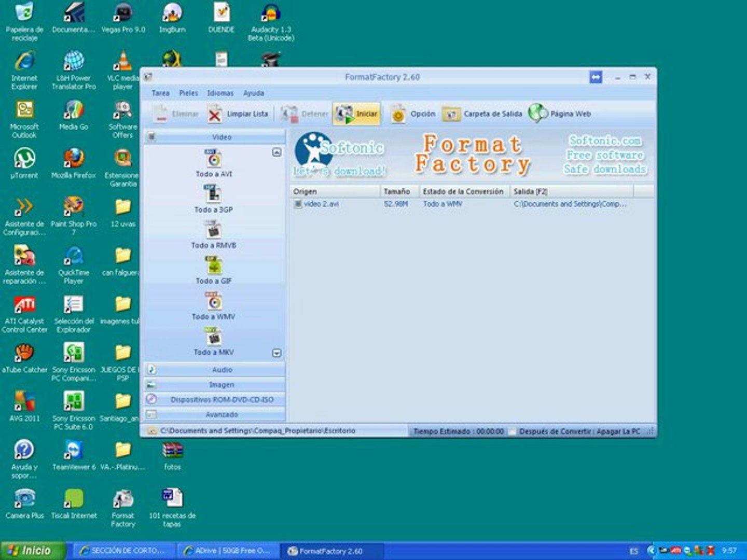The image size is (747, 560).
Task: Open the Ayuda menu
Action: tap(254, 93)
